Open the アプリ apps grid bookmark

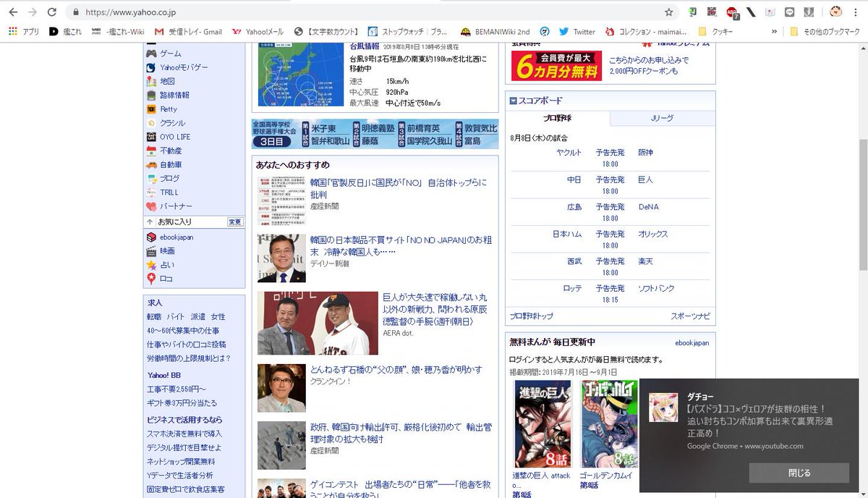[24, 32]
